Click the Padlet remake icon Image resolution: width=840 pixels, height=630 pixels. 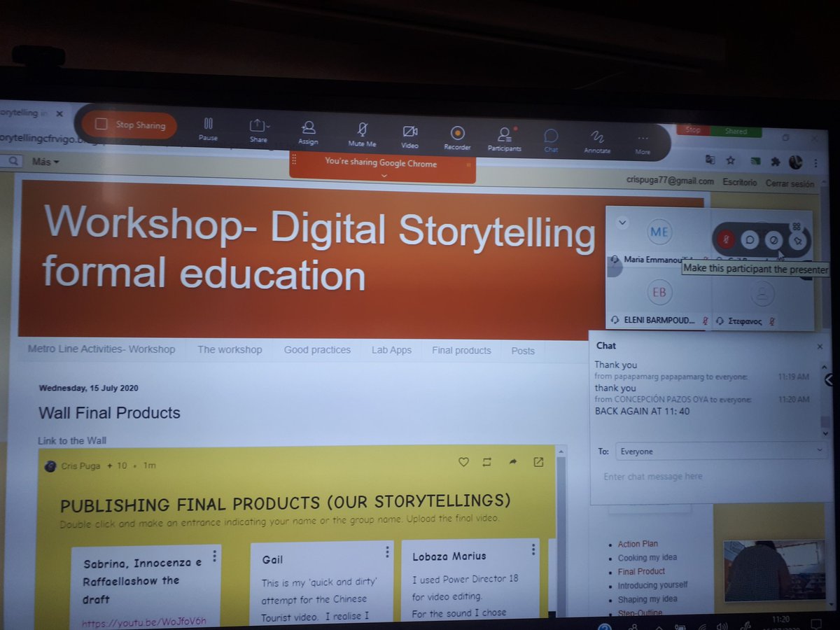click(x=487, y=462)
